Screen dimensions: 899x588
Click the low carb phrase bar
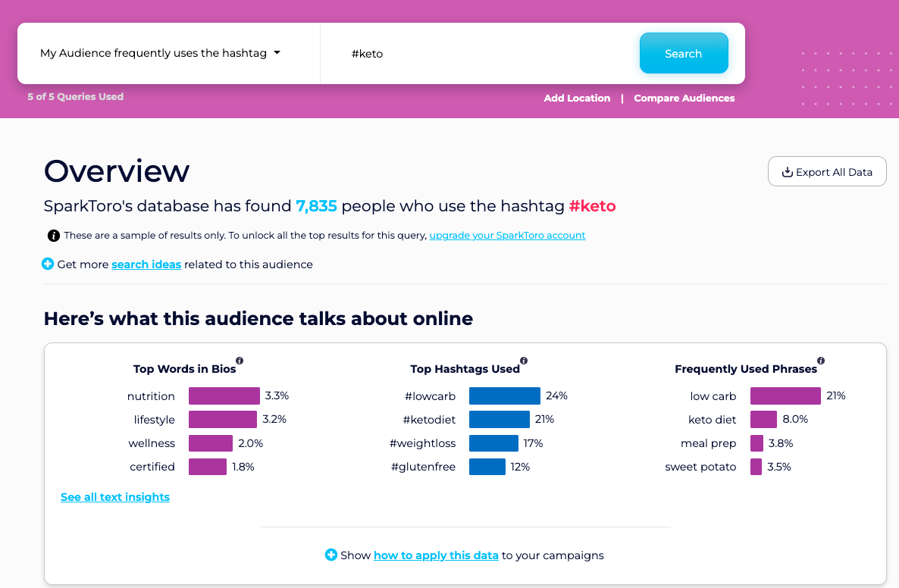point(785,396)
